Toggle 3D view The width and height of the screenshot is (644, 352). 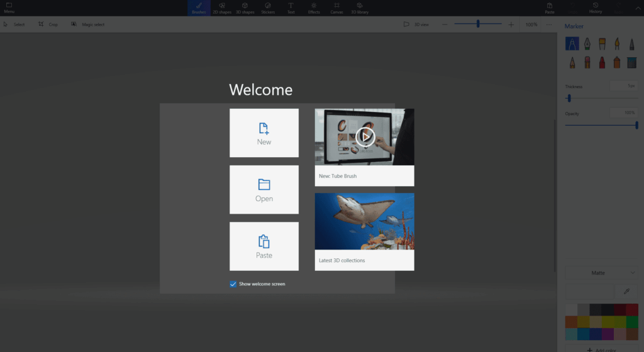416,25
